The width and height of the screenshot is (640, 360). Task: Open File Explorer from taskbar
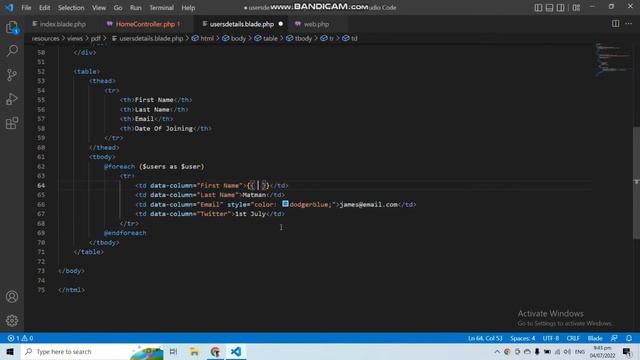pyautogui.click(x=194, y=351)
